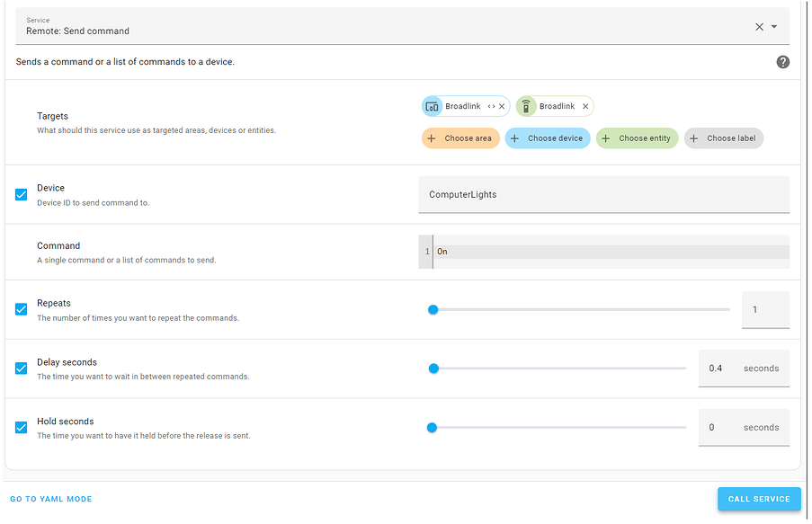Expand the Broadlink device chip into entities
The width and height of the screenshot is (812, 524).
coord(491,106)
